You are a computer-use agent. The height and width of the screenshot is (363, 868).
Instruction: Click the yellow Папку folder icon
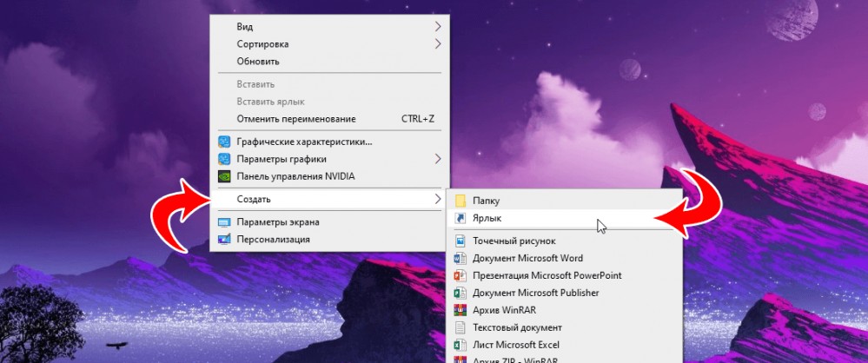point(460,201)
